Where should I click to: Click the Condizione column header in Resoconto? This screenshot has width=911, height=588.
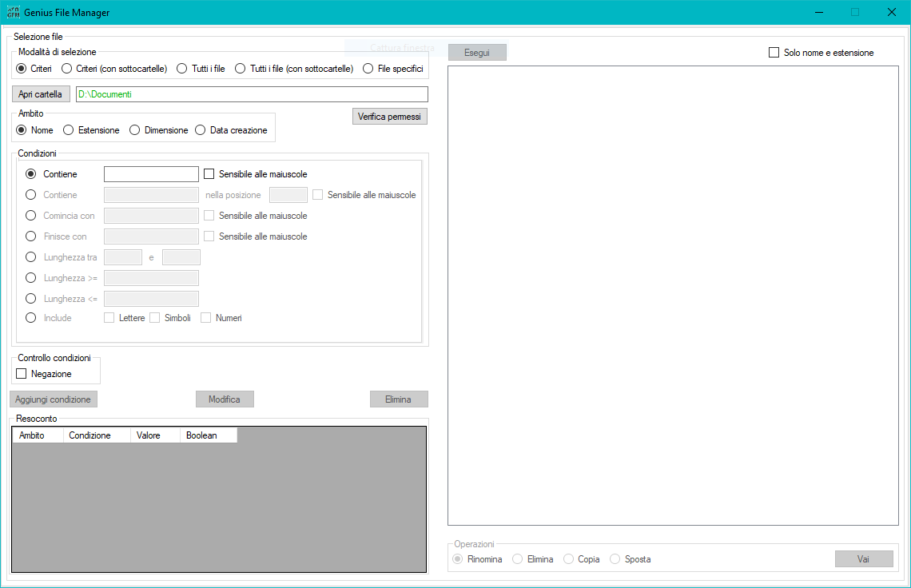[97, 435]
